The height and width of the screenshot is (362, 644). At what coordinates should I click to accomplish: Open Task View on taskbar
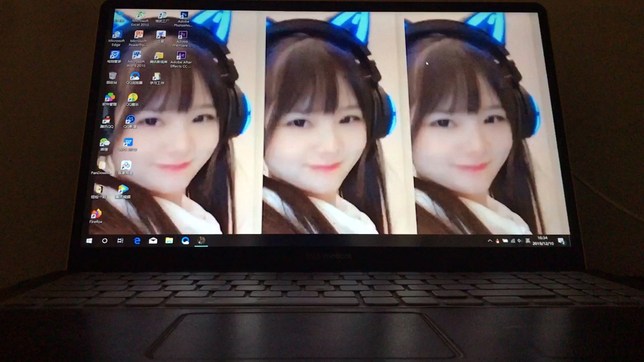(120, 241)
